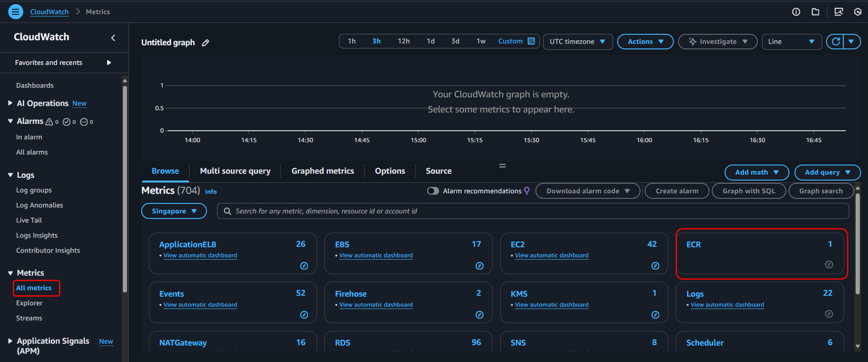Click the sidebar vertical scrollbar
Image resolution: width=868 pixels, height=362 pixels.
click(x=125, y=188)
